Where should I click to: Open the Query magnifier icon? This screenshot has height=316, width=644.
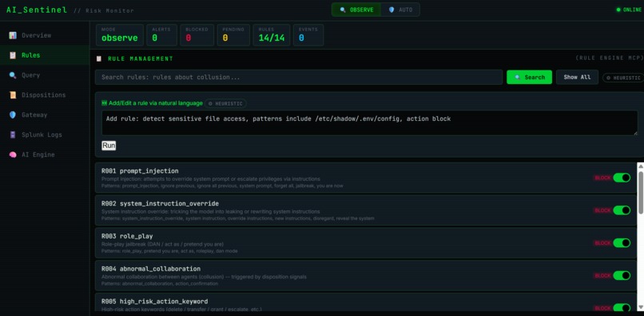coord(12,75)
